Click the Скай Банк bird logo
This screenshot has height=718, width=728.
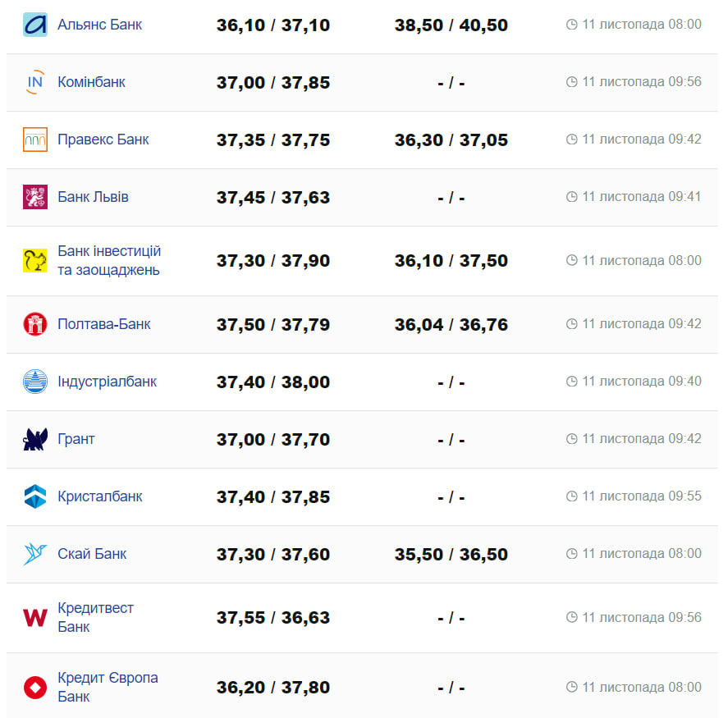(35, 554)
